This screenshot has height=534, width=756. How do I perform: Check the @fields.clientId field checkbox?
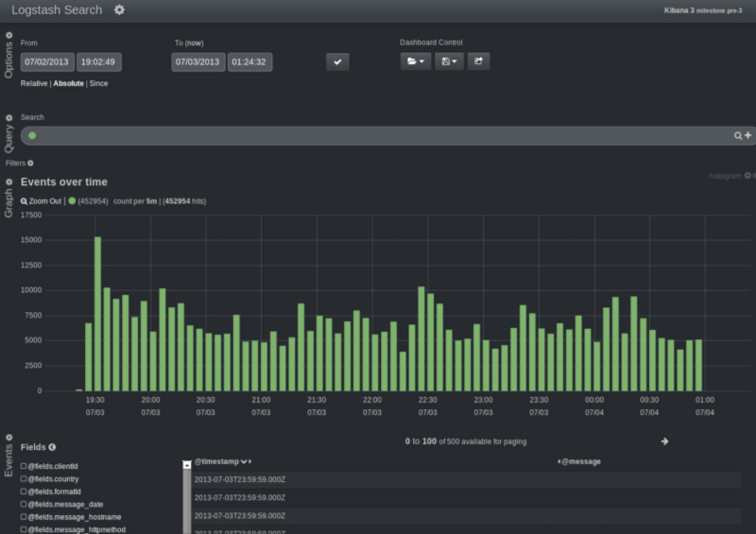pos(24,467)
